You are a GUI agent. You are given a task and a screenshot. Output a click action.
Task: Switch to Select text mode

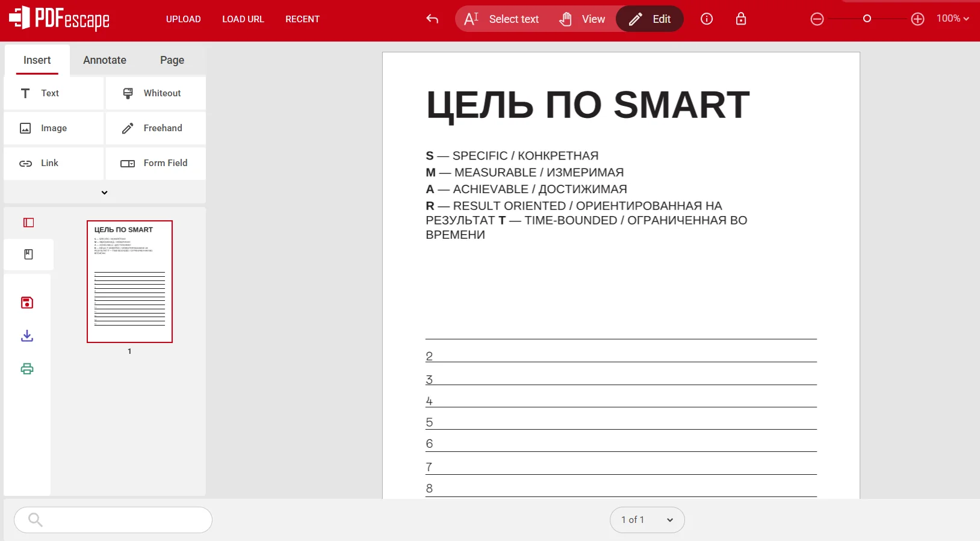[501, 19]
